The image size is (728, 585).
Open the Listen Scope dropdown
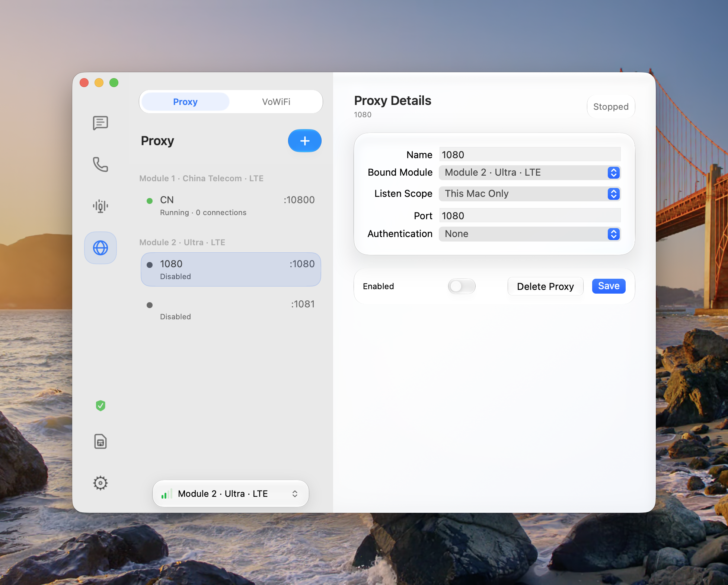click(x=530, y=194)
